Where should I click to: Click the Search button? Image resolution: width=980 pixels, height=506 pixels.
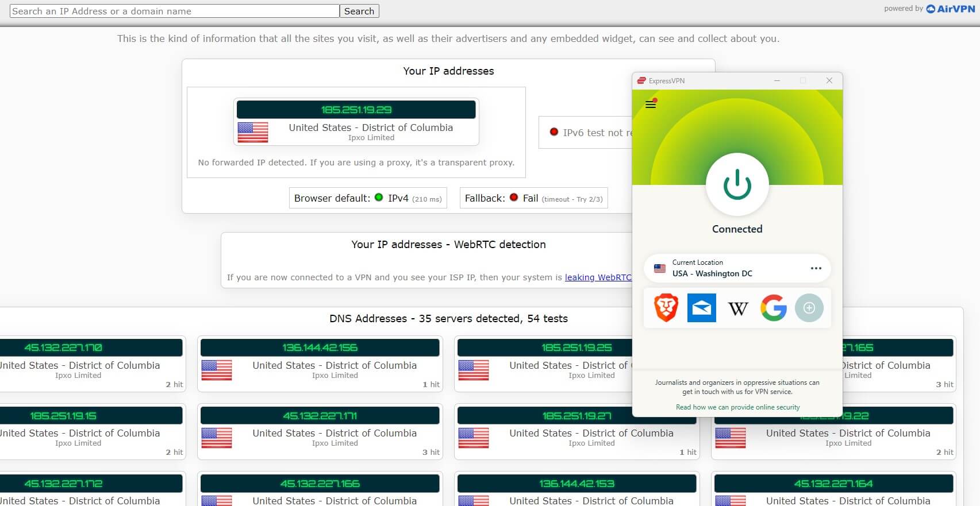[x=359, y=11]
